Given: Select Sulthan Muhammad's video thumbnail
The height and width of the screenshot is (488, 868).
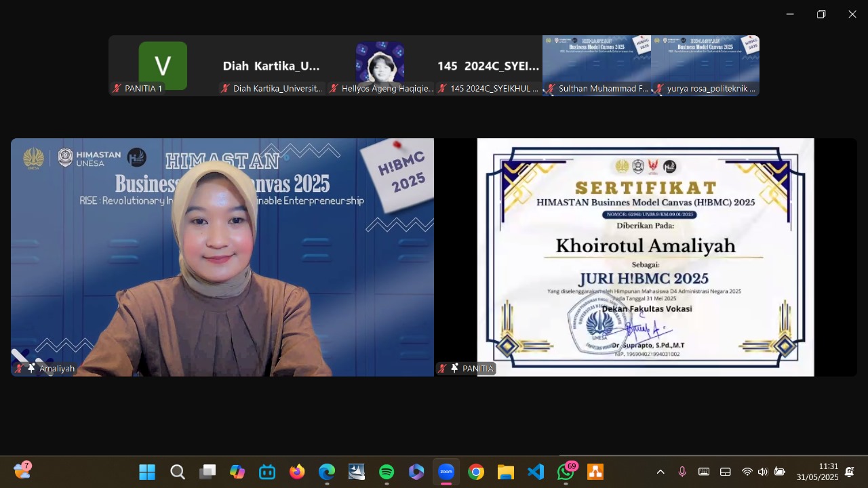Looking at the screenshot, I should 597,66.
